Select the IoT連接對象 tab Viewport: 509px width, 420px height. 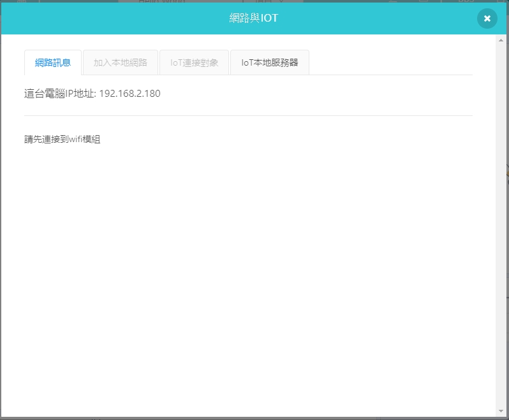click(195, 62)
